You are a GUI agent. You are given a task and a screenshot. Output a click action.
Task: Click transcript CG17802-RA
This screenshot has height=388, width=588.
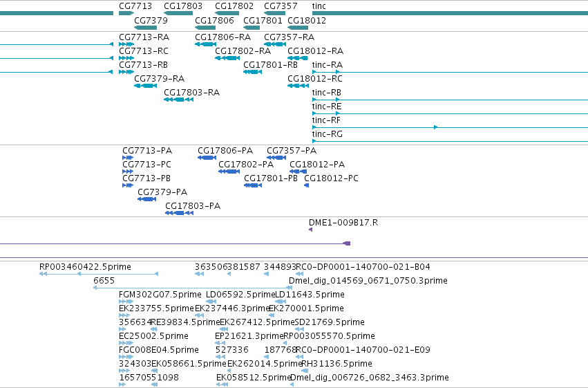[x=227, y=58]
